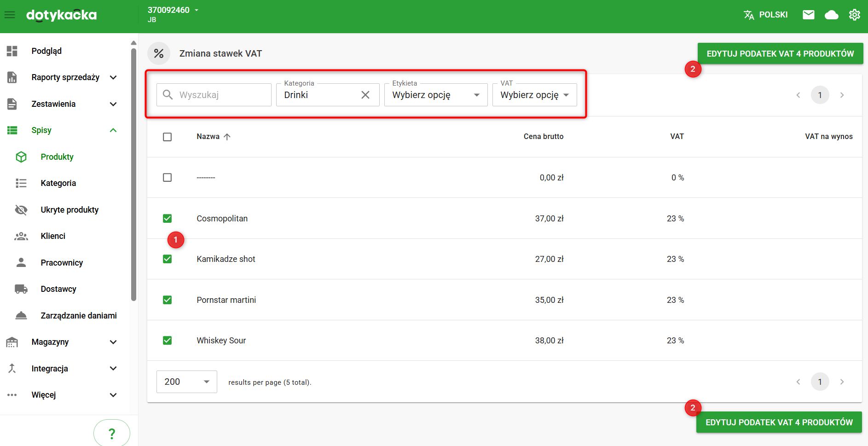Clear the Drinki category filter
The image size is (868, 446).
[x=365, y=95]
